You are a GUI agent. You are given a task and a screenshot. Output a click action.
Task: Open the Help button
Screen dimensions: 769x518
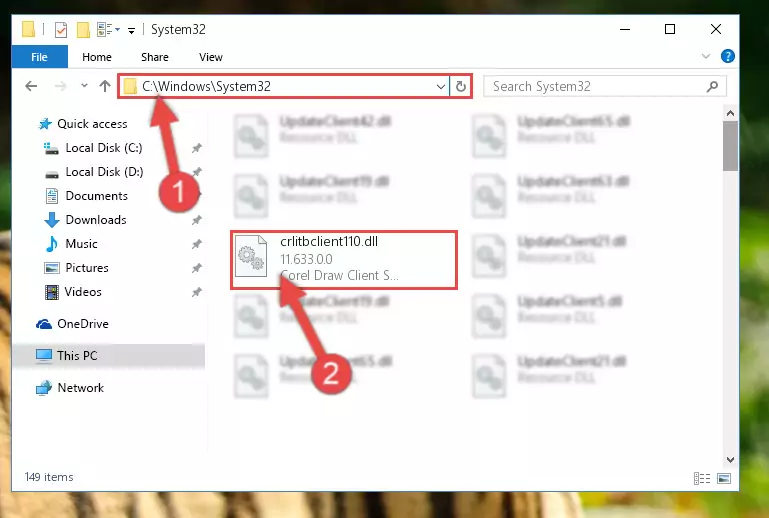click(728, 56)
